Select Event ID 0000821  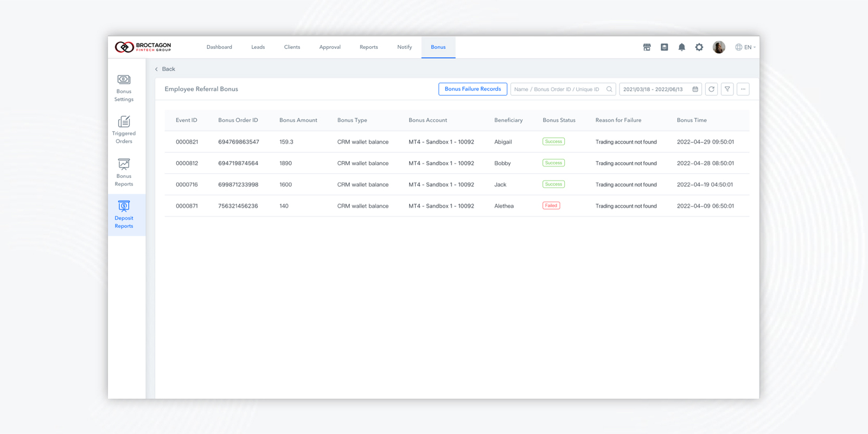pyautogui.click(x=187, y=142)
